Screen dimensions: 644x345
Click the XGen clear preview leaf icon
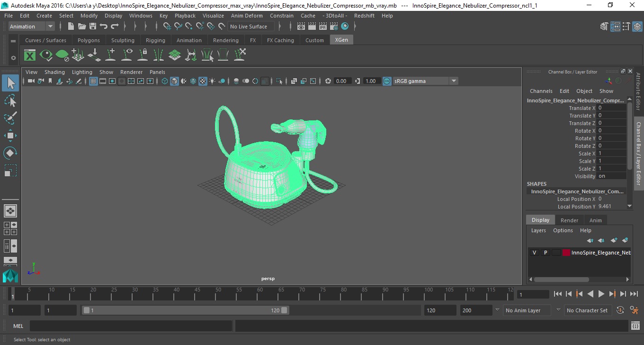pyautogui.click(x=62, y=55)
